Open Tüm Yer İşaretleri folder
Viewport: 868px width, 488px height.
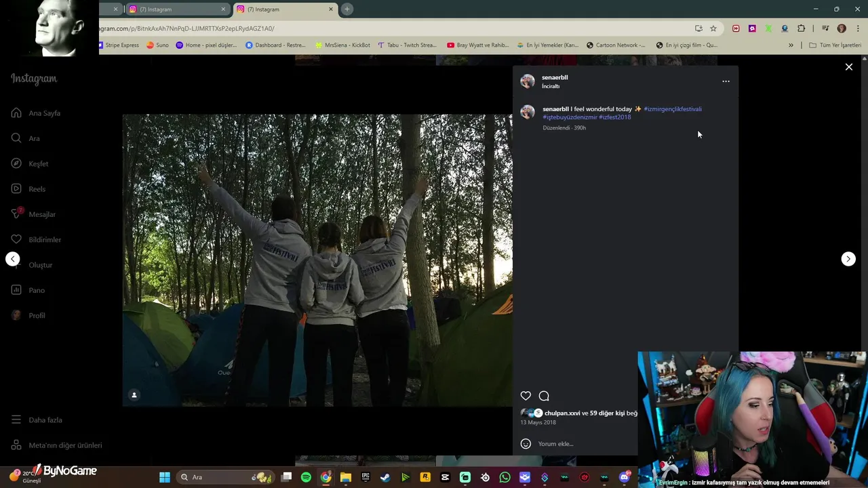[835, 45]
